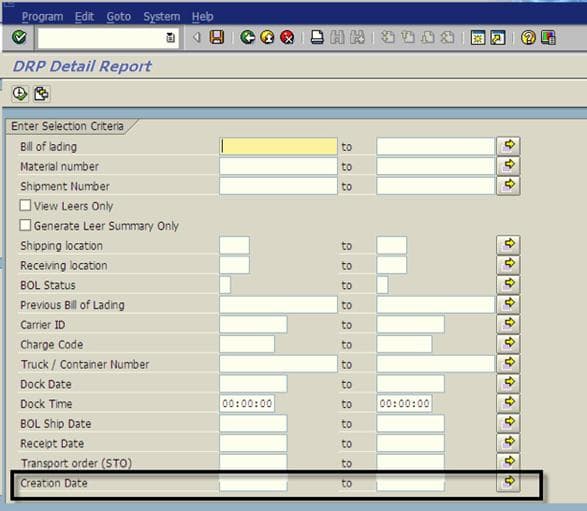Click the red Cancel icon

pos(287,37)
